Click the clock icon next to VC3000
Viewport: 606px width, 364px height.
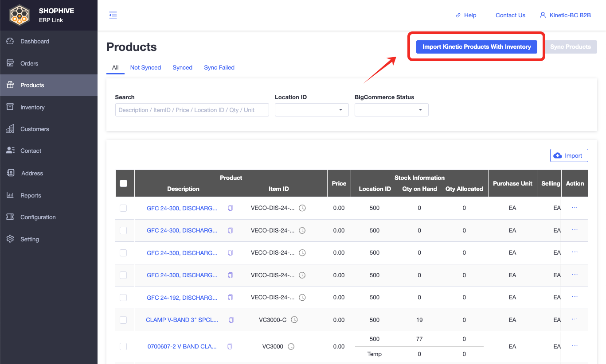pyautogui.click(x=291, y=346)
